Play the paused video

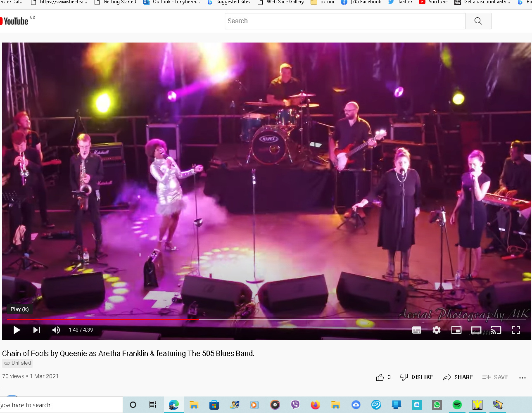pos(17,330)
